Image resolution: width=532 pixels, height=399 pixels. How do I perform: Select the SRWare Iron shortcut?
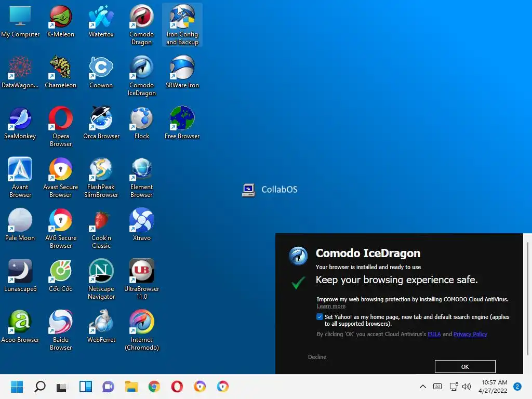tap(182, 72)
